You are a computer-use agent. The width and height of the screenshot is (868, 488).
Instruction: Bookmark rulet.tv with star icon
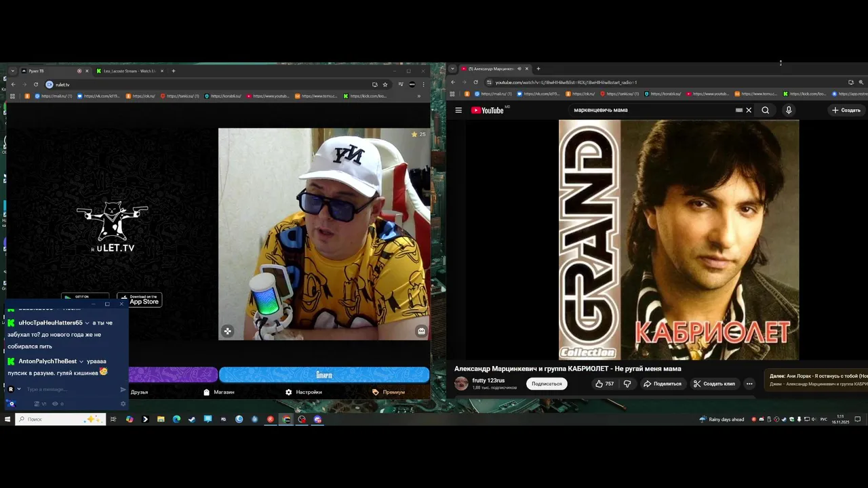pos(385,85)
